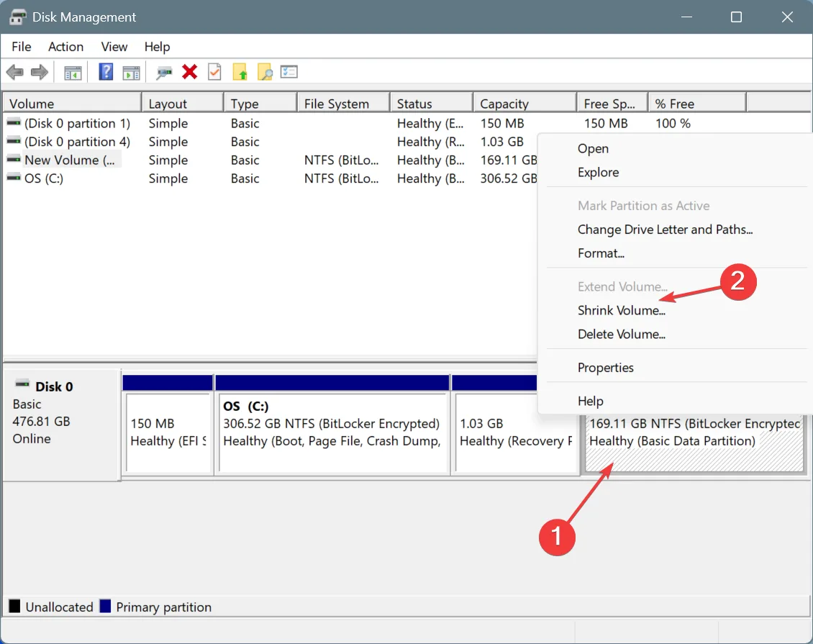The image size is (813, 644).
Task: Sort by the Type column header
Action: (x=260, y=103)
